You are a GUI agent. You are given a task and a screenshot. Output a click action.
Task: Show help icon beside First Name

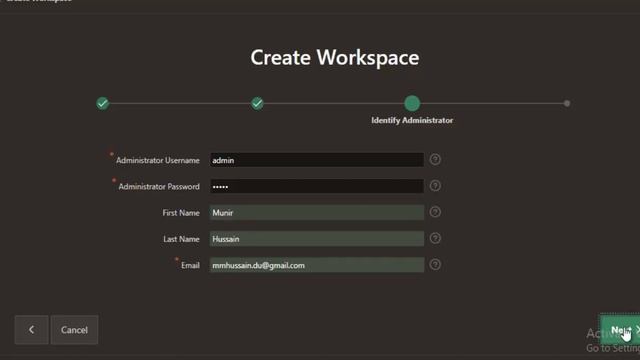(435, 212)
